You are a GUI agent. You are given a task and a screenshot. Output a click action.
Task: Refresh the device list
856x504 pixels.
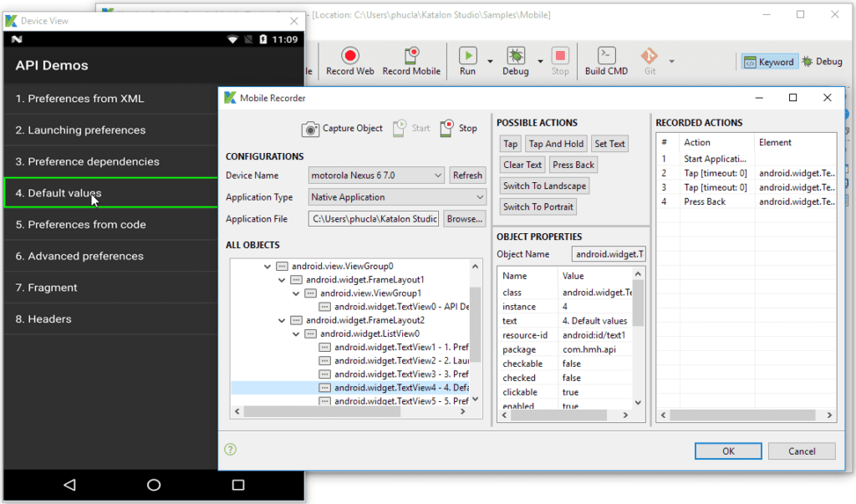pyautogui.click(x=467, y=175)
